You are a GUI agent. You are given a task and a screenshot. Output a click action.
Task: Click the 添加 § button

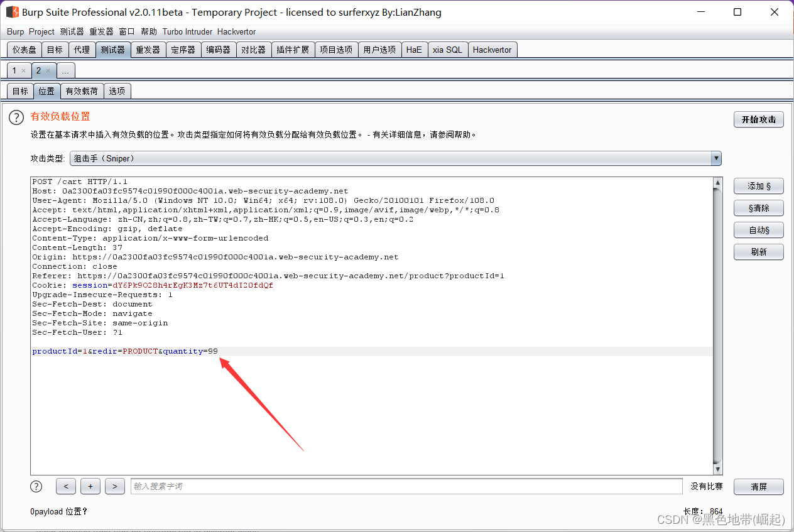tap(758, 186)
